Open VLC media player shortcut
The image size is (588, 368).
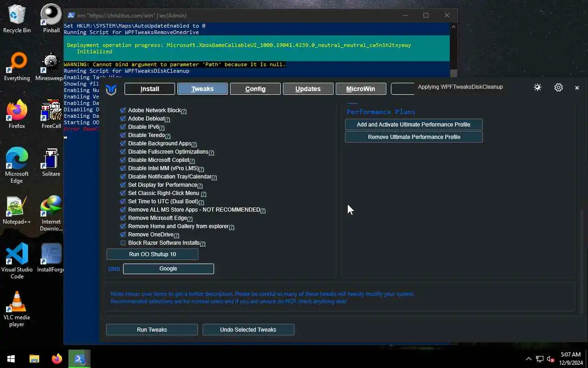[x=17, y=309]
